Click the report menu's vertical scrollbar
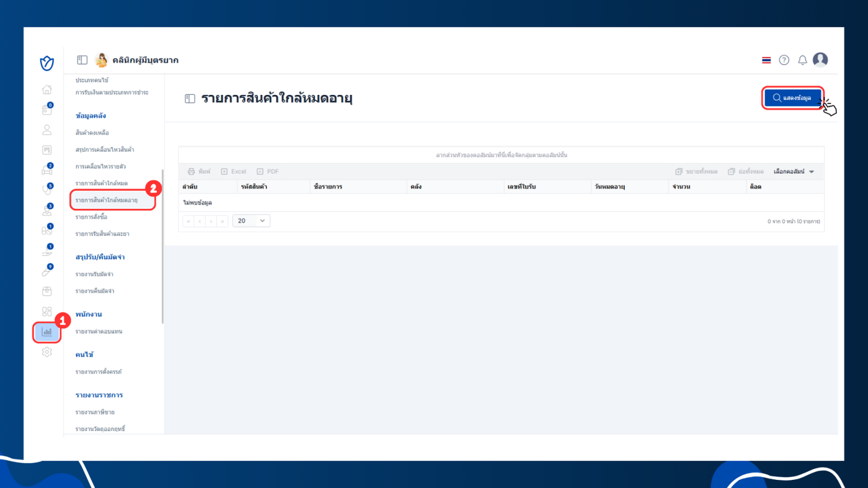The width and height of the screenshot is (868, 488). pyautogui.click(x=162, y=246)
